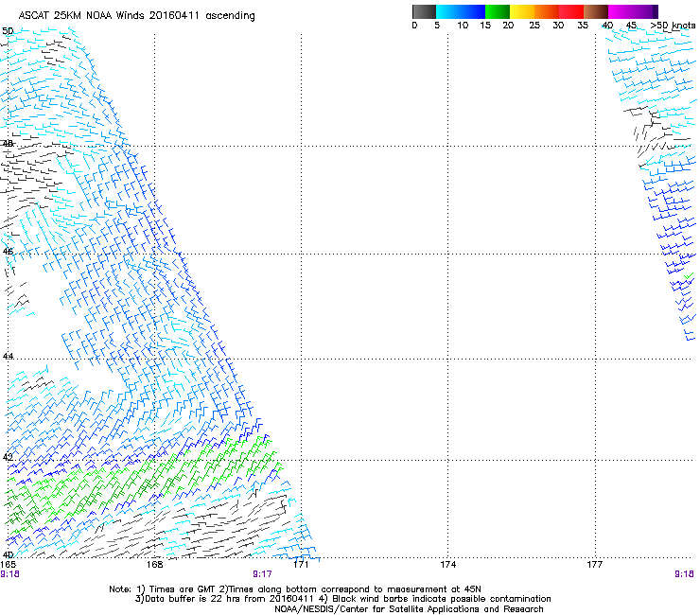Click the red 30-35 knots legend segment
The image size is (700, 615).
[x=571, y=11]
